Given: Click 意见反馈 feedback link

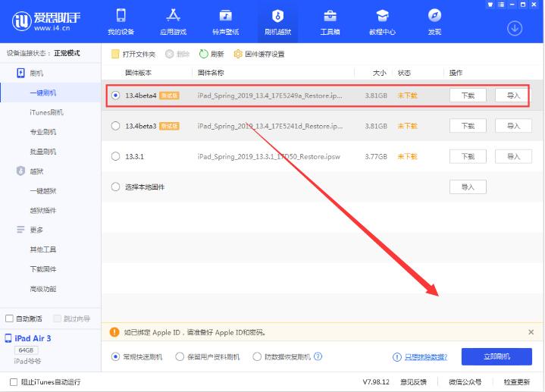Looking at the screenshot, I should [x=413, y=382].
